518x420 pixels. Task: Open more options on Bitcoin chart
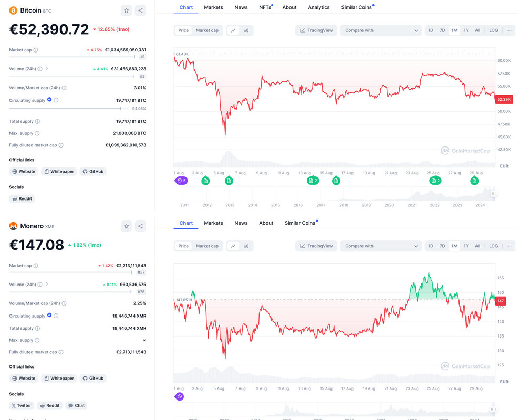click(510, 30)
